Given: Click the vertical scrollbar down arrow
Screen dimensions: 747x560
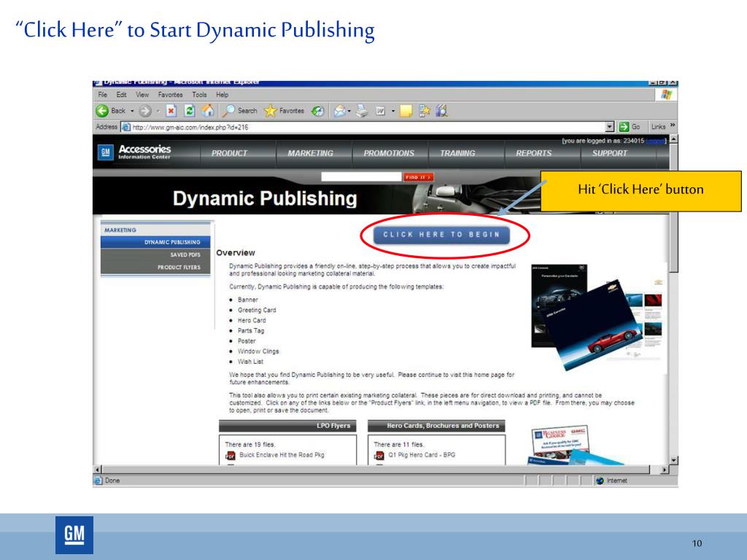Looking at the screenshot, I should (673, 460).
